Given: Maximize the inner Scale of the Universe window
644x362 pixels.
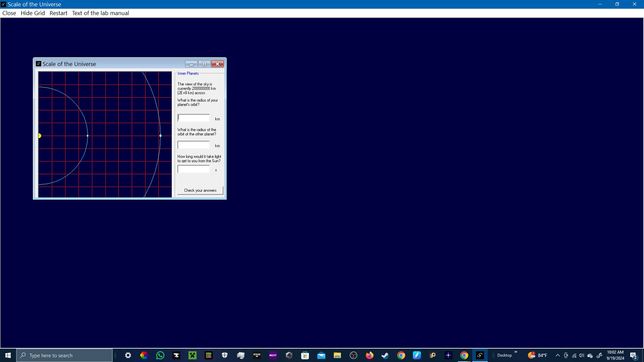Looking at the screenshot, I should click(x=204, y=64).
